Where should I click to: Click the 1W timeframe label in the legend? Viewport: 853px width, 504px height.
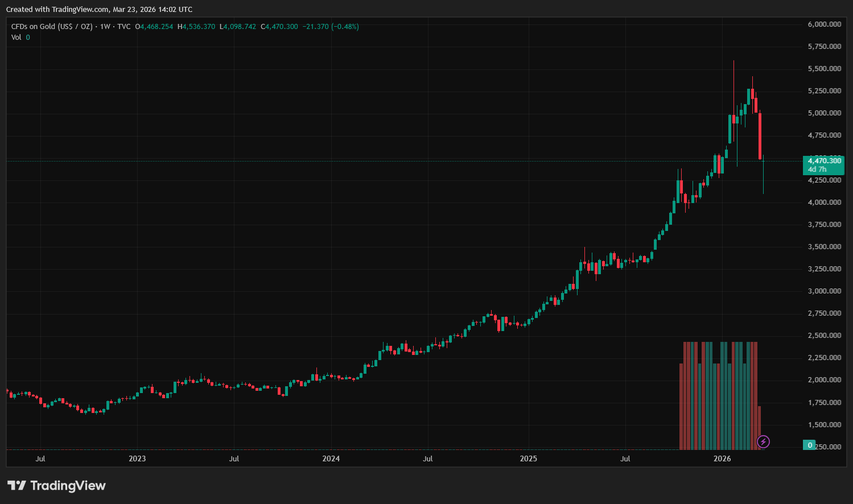pyautogui.click(x=105, y=27)
